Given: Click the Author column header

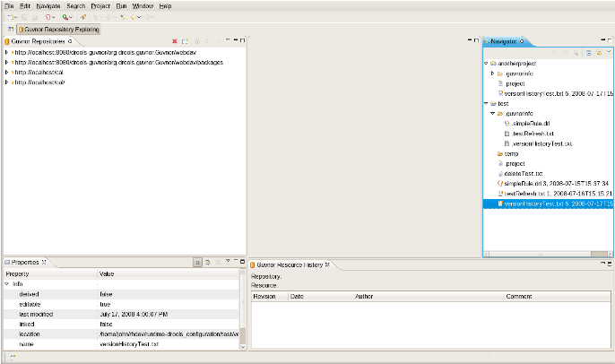Looking at the screenshot, I should [363, 296].
